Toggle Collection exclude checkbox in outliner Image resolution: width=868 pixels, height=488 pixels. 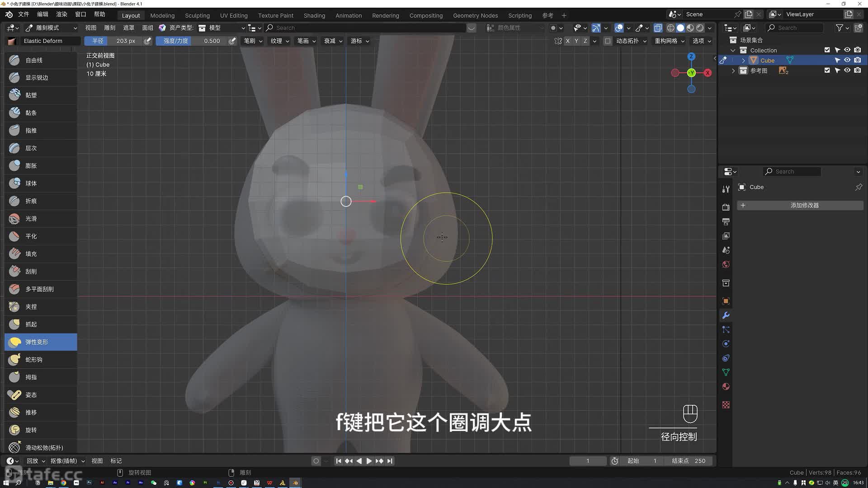(x=827, y=50)
